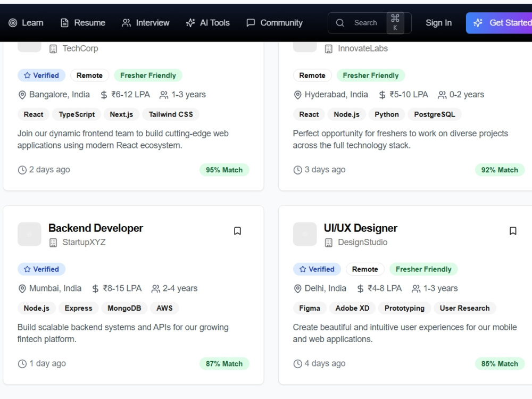The height and width of the screenshot is (399, 532).
Task: Open the Resume menu item
Action: (83, 23)
